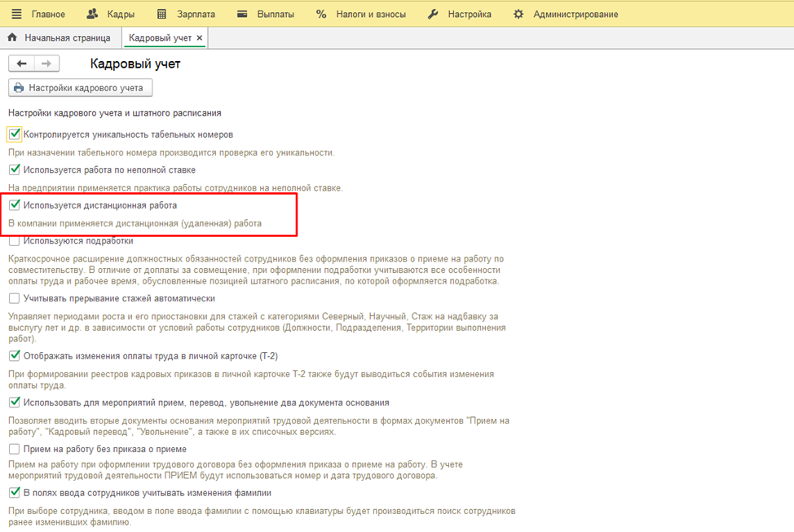Switch to Начальная страница tab
Image resolution: width=794 pixels, height=532 pixels.
click(66, 37)
